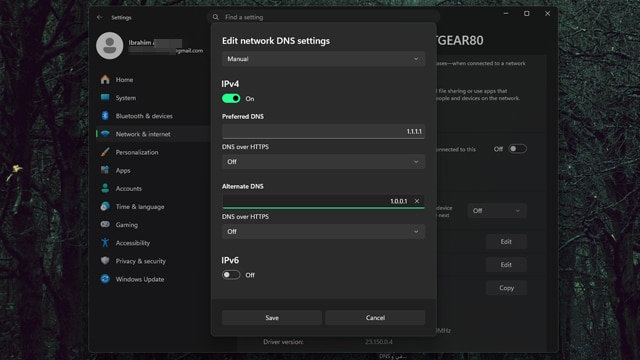Click the Apps icon in sidebar

[105, 170]
